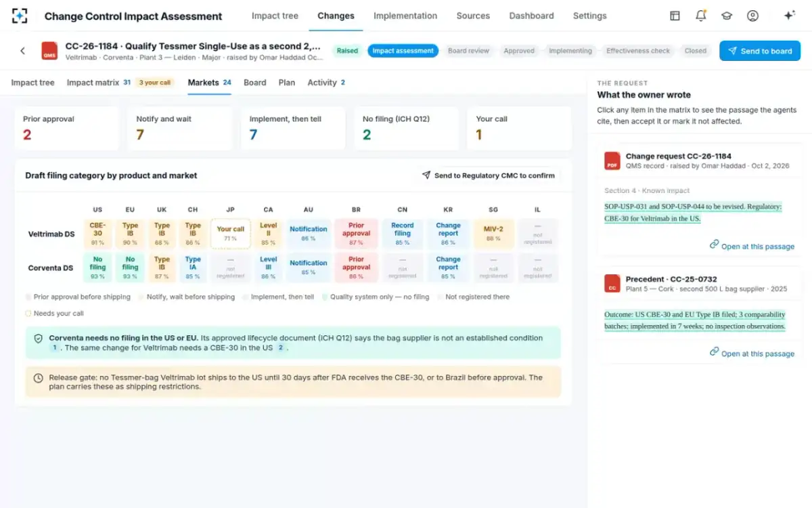The height and width of the screenshot is (508, 812).
Task: Click the 'Needs your call' legend item
Action: click(x=54, y=314)
